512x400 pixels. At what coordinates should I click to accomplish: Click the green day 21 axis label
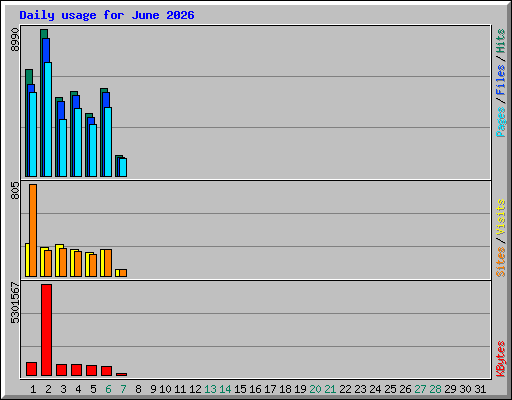click(x=330, y=389)
